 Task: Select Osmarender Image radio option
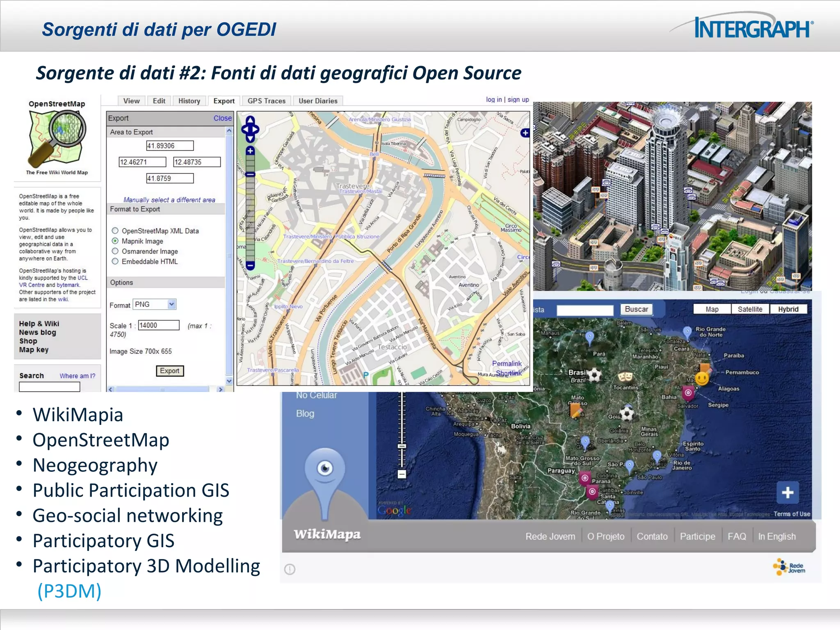[x=115, y=251]
